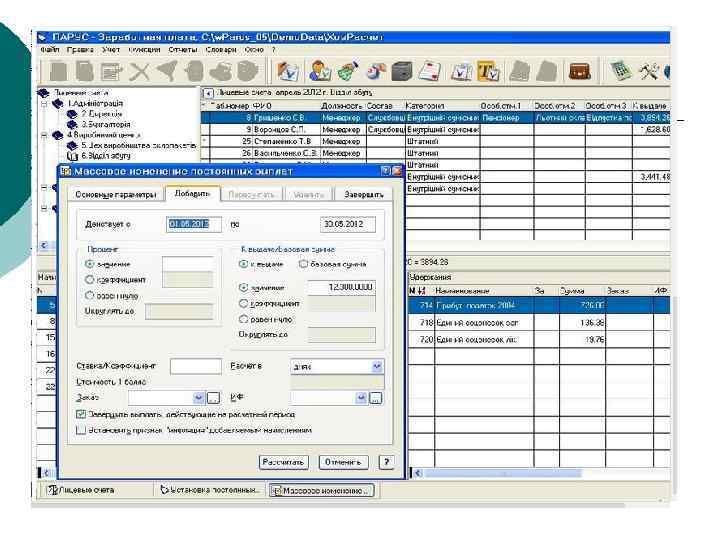Click the deductions table horizontal scrollbar thumb
This screenshot has height=540, width=720.
(x=503, y=473)
